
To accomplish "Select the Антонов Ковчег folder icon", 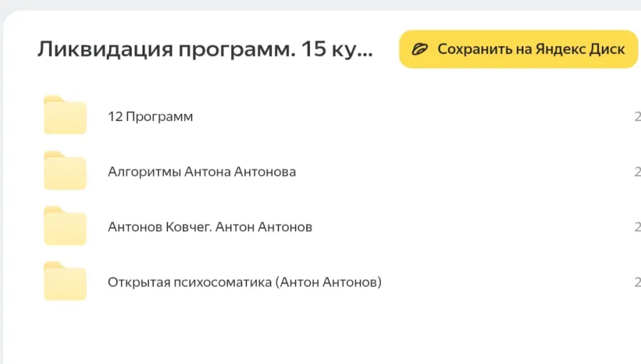I will point(65,227).
